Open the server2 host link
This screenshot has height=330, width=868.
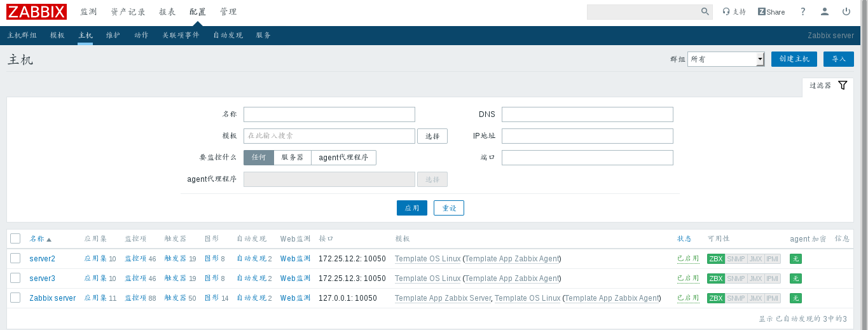(43, 259)
